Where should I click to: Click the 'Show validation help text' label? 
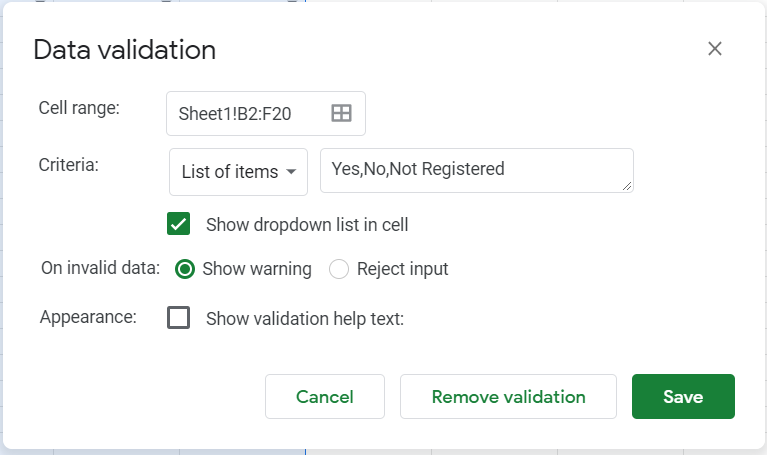click(x=304, y=319)
